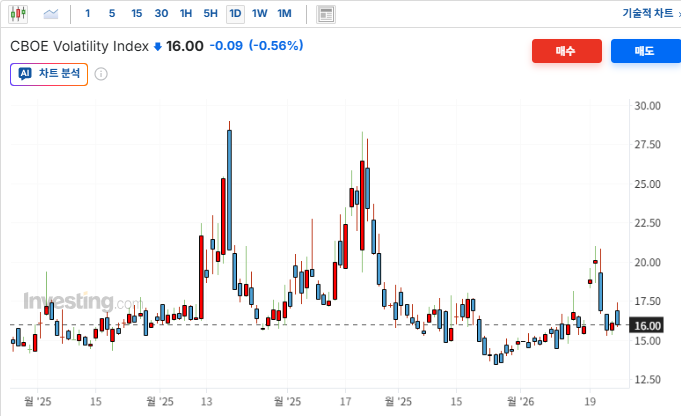
Task: Click the 22.50 price axis label
Action: (x=647, y=223)
